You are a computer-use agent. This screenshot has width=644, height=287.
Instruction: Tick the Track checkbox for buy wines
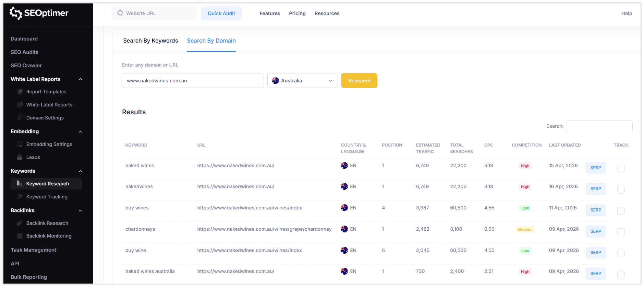pos(621,211)
